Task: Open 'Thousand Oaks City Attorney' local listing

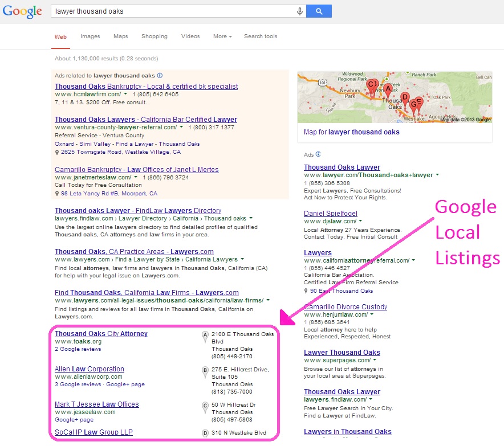Action: (101, 334)
